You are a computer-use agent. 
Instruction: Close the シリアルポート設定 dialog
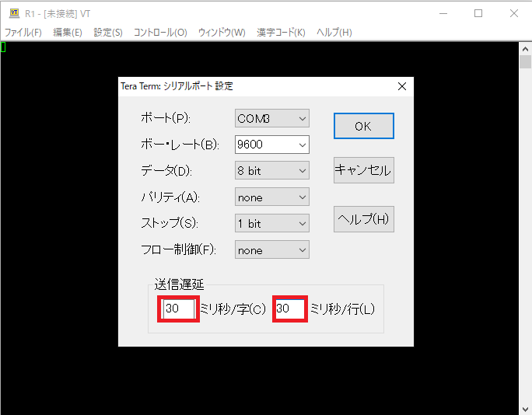click(402, 86)
